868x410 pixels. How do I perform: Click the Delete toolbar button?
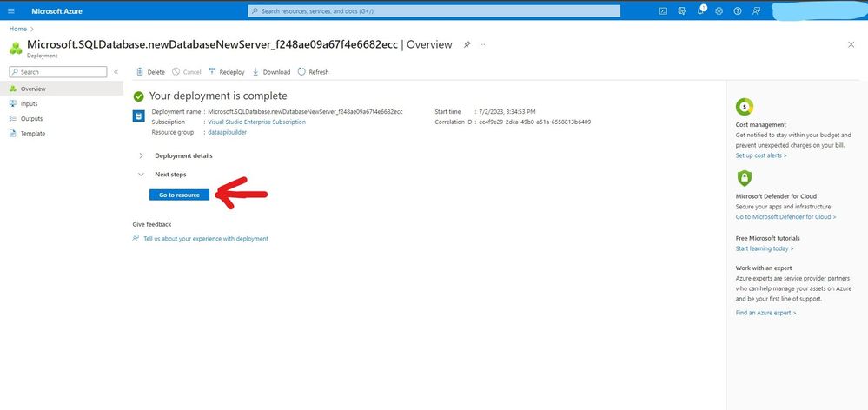[150, 72]
